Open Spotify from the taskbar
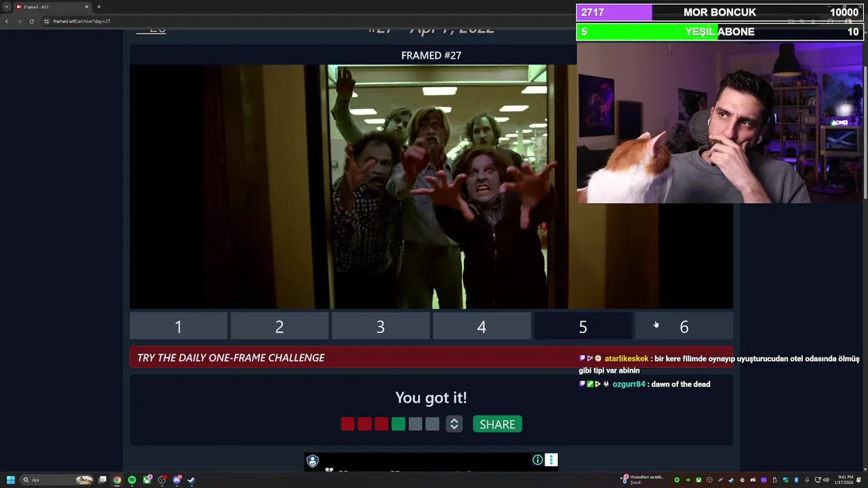This screenshot has height=488, width=868. 132,480
